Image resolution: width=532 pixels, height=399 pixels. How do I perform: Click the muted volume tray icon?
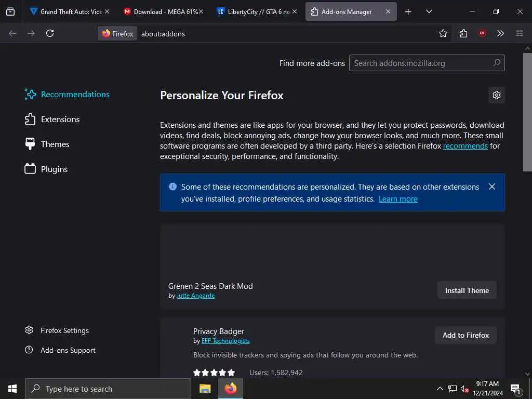click(464, 389)
